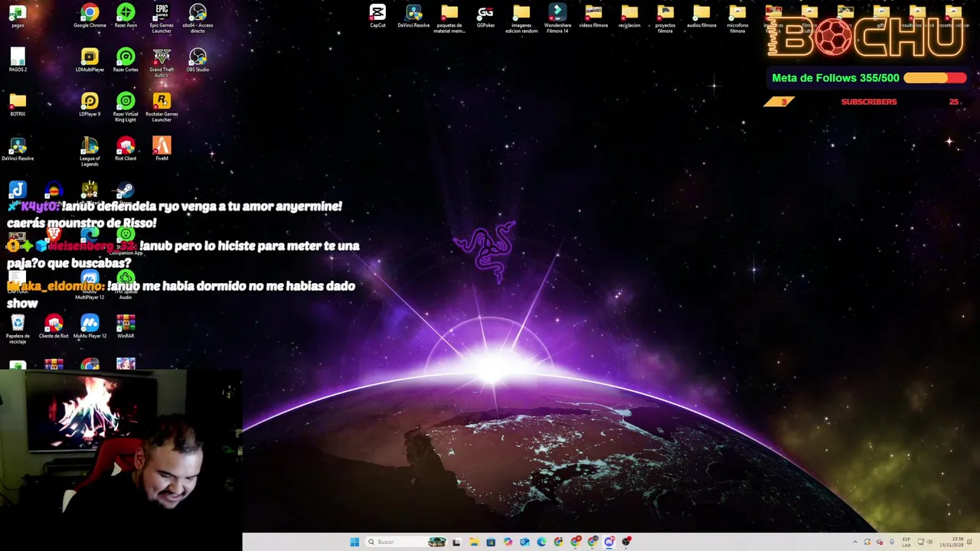Open proyectos filmora folder
This screenshot has width=980, height=551.
coord(665,18)
